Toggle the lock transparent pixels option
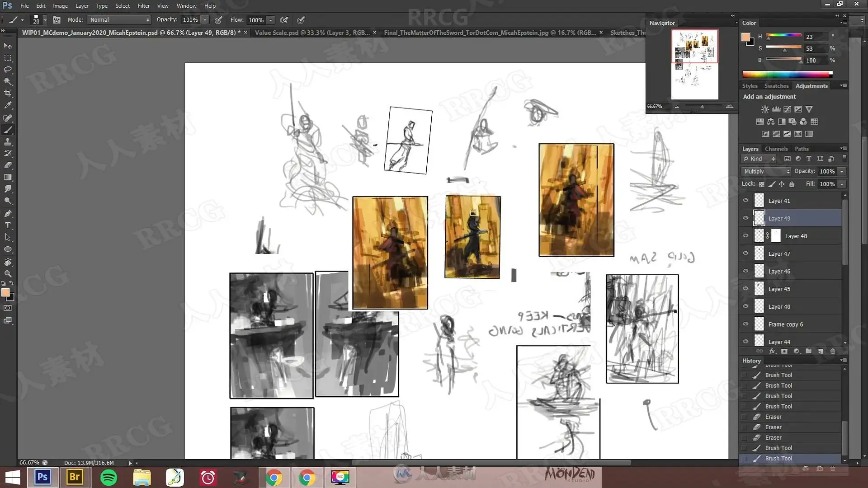Viewport: 868px width, 488px height. pos(762,184)
